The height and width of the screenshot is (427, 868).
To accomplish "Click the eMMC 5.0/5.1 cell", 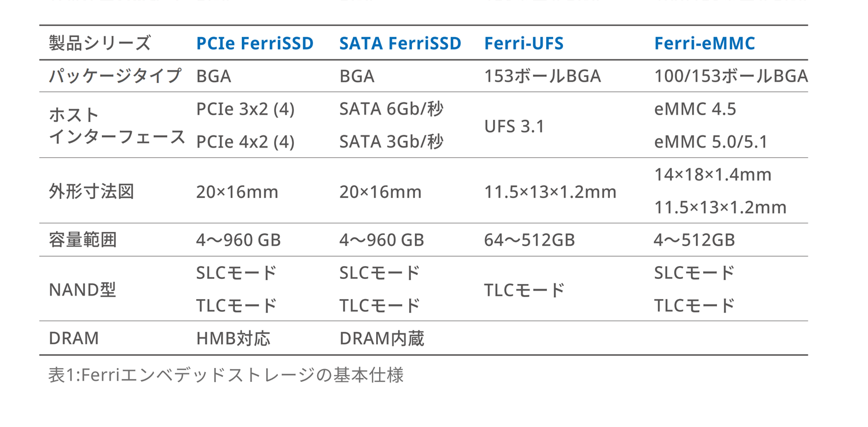I will (711, 142).
